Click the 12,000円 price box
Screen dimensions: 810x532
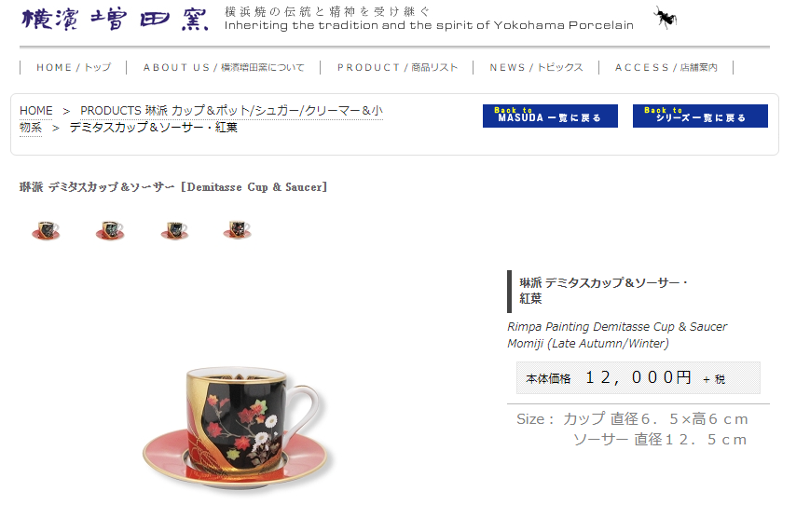click(x=638, y=378)
